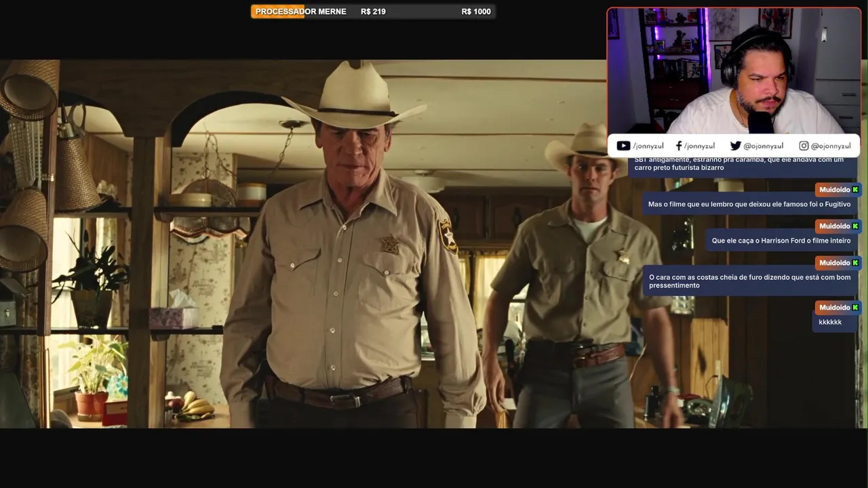868x488 pixels.
Task: Click the R$ 219 current amount
Action: (x=373, y=12)
